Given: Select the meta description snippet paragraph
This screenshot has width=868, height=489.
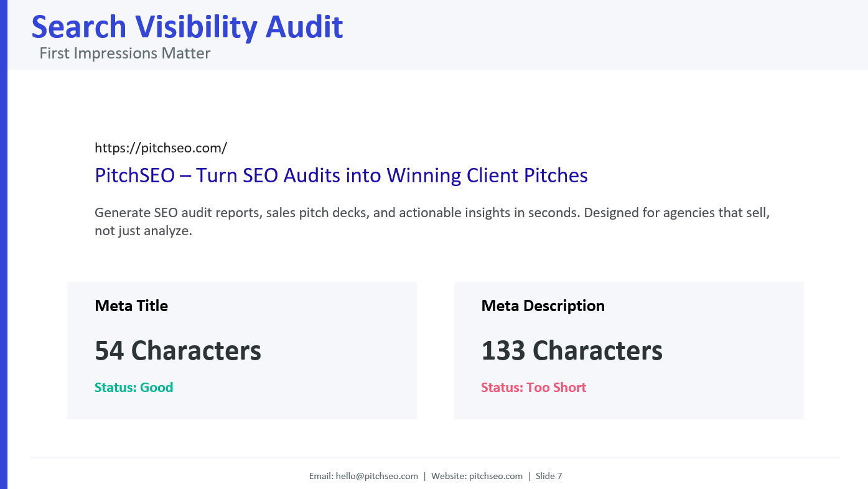Looking at the screenshot, I should [432, 222].
